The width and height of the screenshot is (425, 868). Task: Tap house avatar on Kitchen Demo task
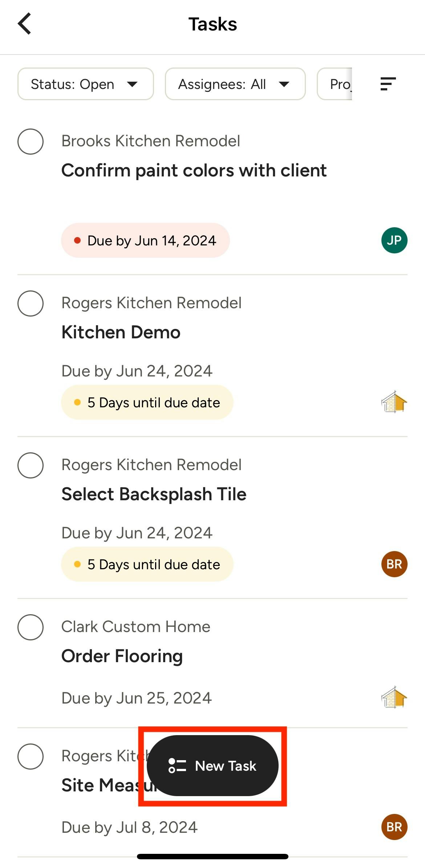394,402
